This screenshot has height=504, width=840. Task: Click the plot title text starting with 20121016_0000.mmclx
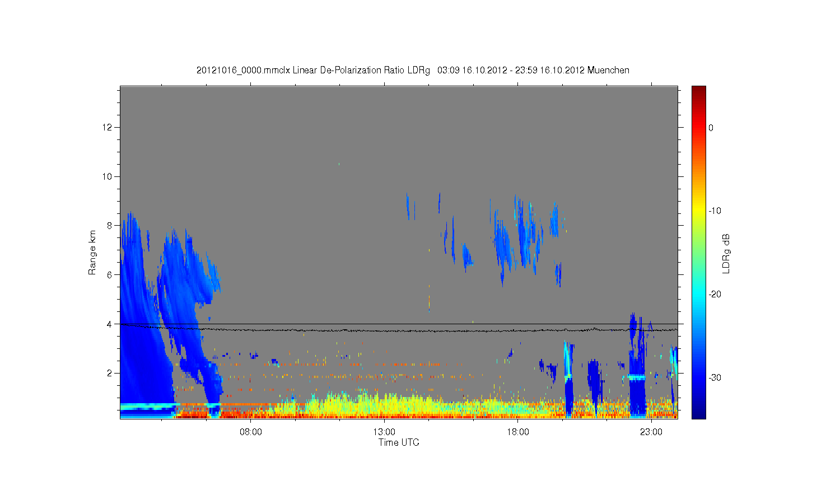click(x=413, y=71)
